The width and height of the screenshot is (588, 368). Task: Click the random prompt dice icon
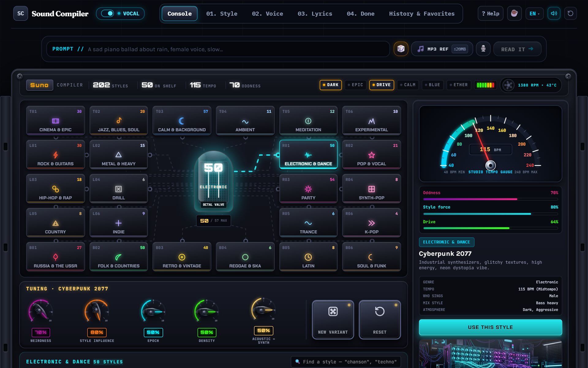(401, 49)
